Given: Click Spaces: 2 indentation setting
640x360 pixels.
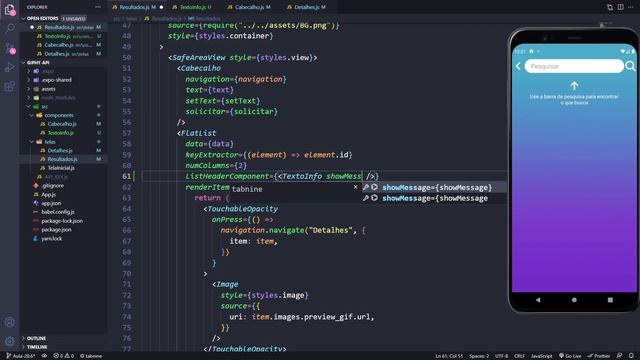Looking at the screenshot, I should pos(479,356).
